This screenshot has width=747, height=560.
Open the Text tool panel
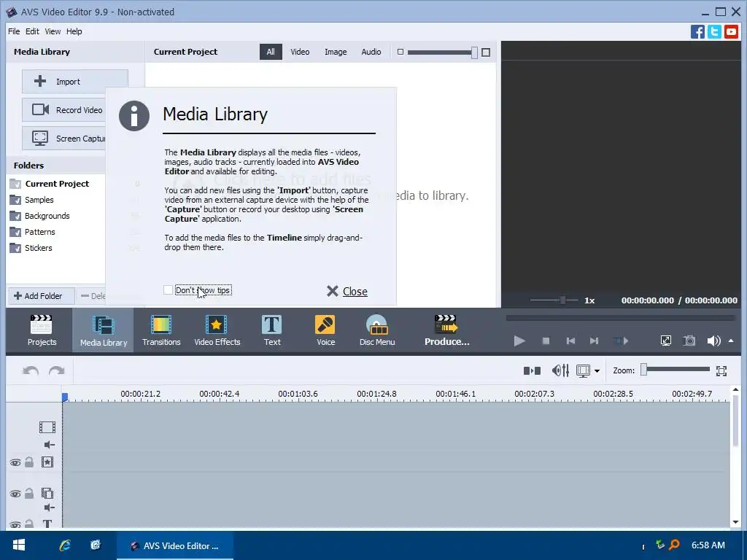[x=272, y=330]
